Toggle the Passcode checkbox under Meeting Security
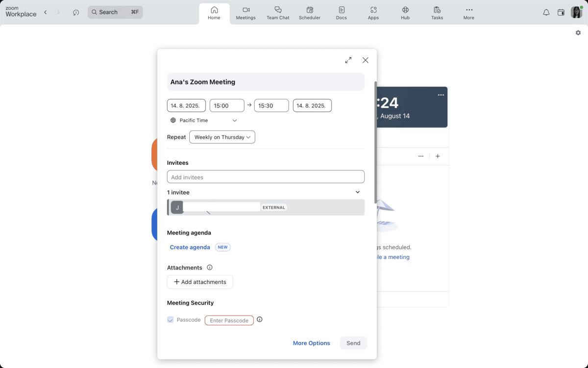 click(170, 319)
